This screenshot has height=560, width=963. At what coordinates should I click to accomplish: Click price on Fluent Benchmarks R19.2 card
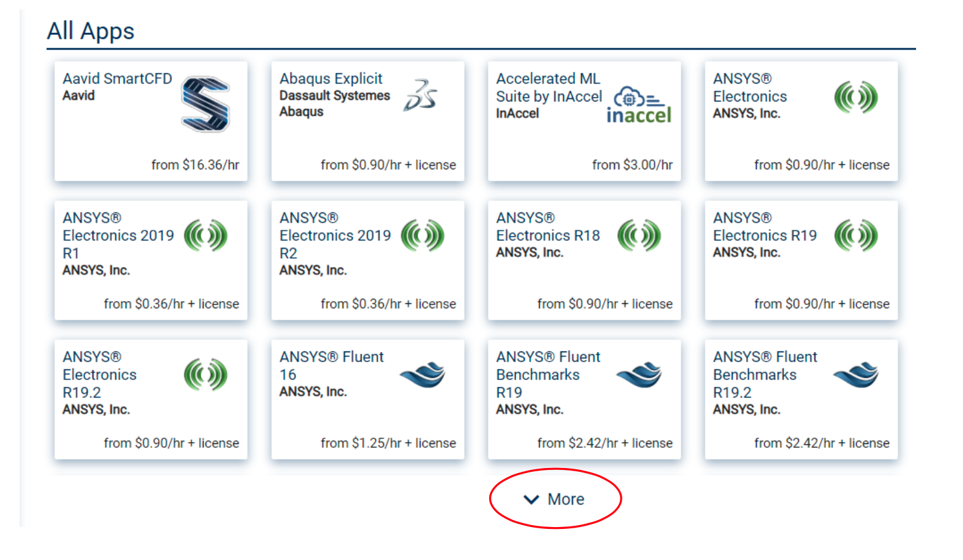822,443
